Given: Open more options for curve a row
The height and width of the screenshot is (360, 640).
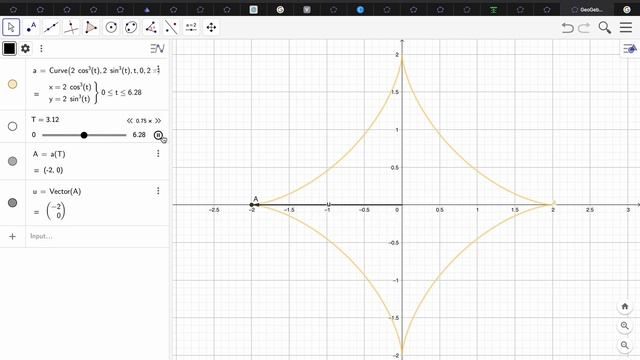Looking at the screenshot, I should pos(158,69).
